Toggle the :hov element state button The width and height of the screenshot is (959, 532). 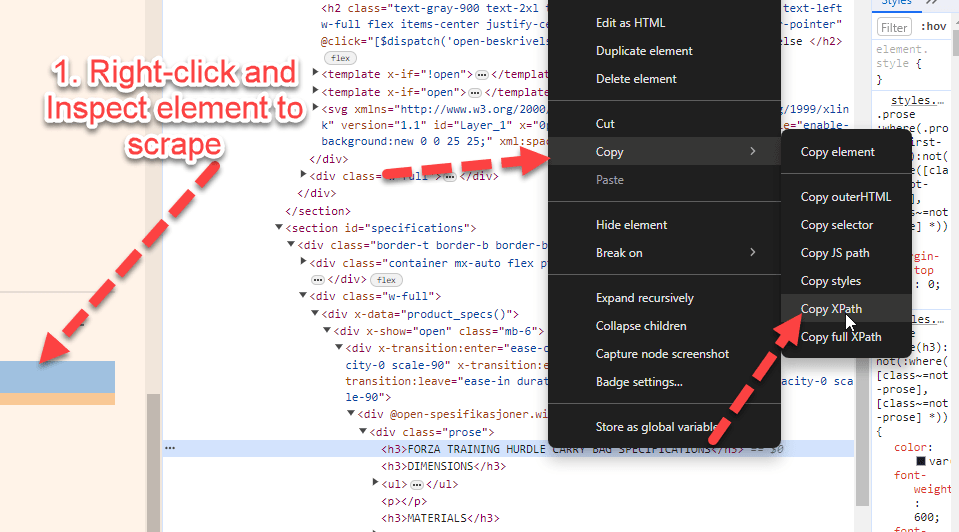tap(933, 27)
